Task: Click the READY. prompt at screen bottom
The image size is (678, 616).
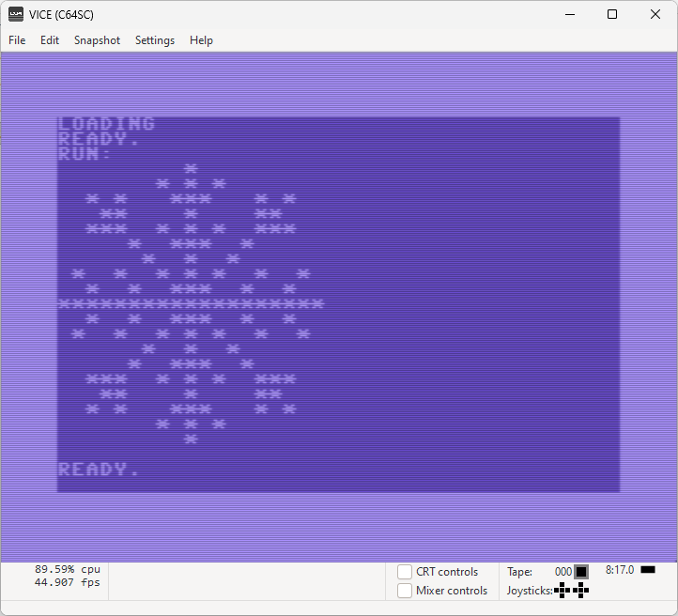Action: point(99,470)
